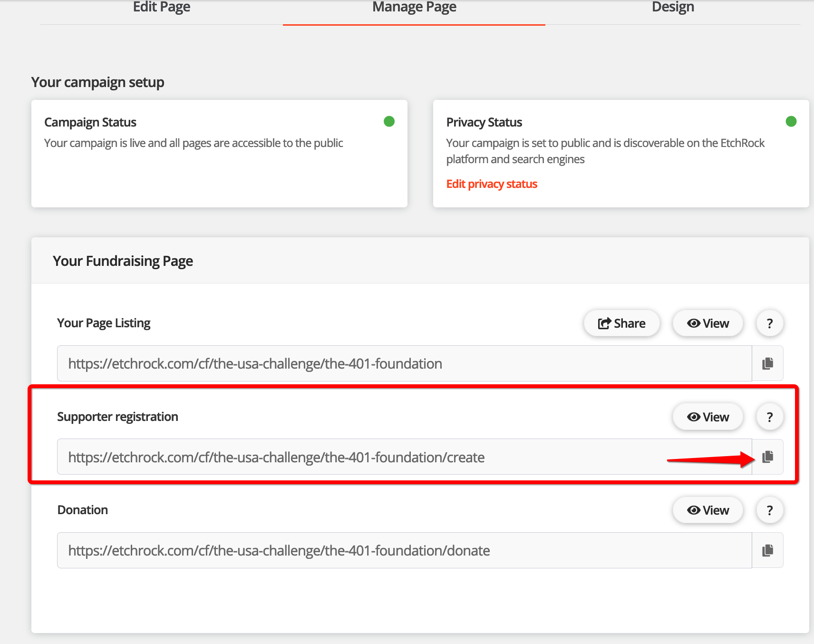Click the Donation URL field
Viewport: 814px width, 644px height.
[404, 551]
